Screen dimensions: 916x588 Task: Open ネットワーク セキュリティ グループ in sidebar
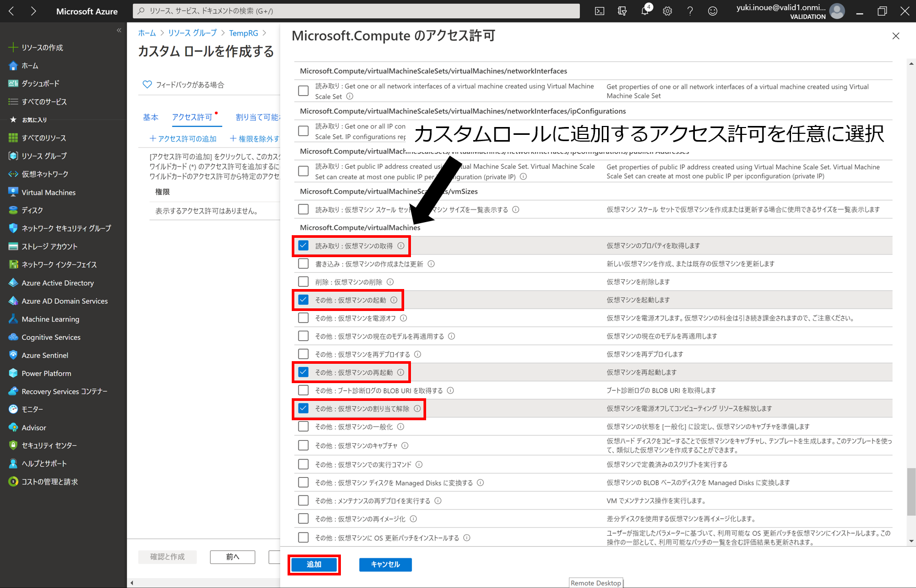(x=66, y=228)
